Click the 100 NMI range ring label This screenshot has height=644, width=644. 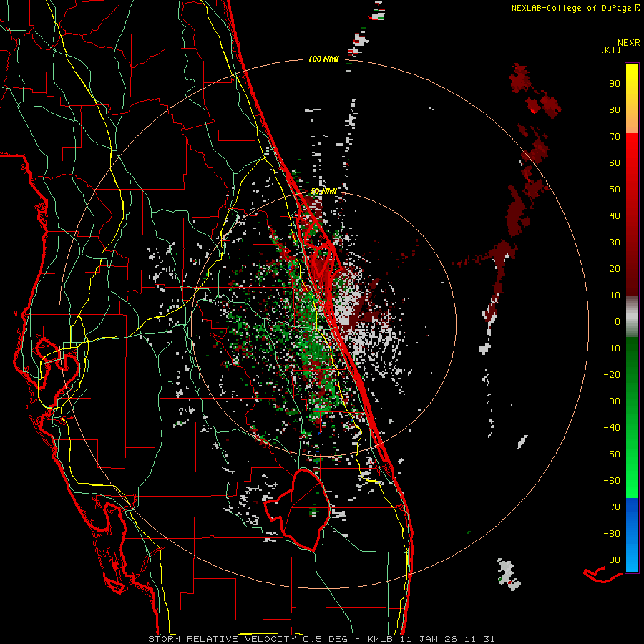pyautogui.click(x=323, y=59)
